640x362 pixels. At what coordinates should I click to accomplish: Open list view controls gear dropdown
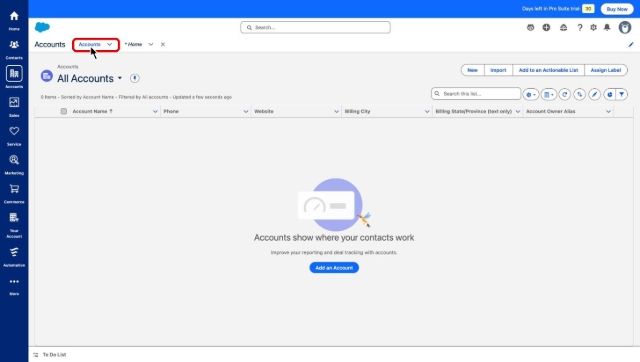point(531,94)
